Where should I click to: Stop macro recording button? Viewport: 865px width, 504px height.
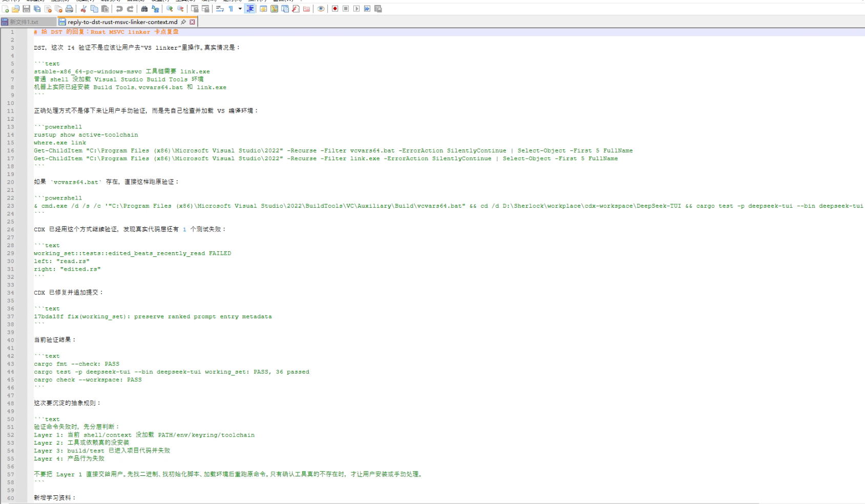(x=346, y=9)
